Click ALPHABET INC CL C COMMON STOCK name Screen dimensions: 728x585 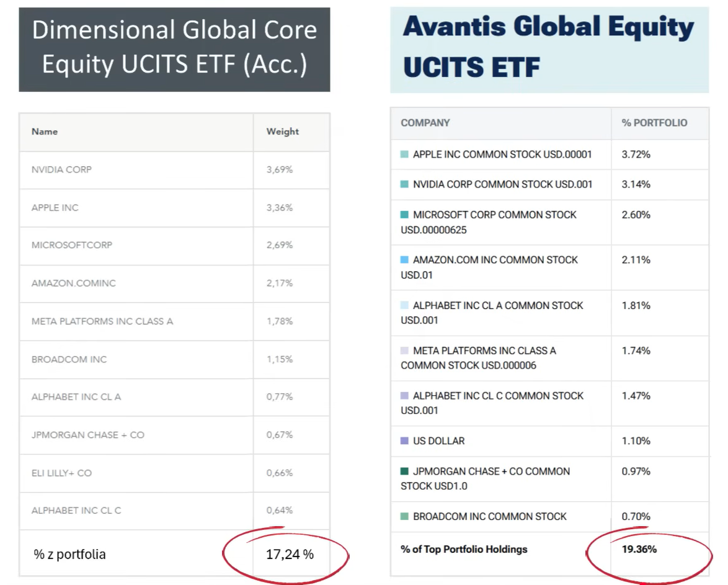point(492,403)
